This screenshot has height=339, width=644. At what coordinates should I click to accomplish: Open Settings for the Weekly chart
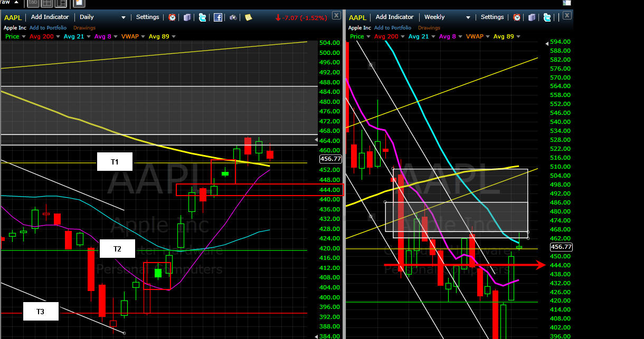[x=493, y=17]
